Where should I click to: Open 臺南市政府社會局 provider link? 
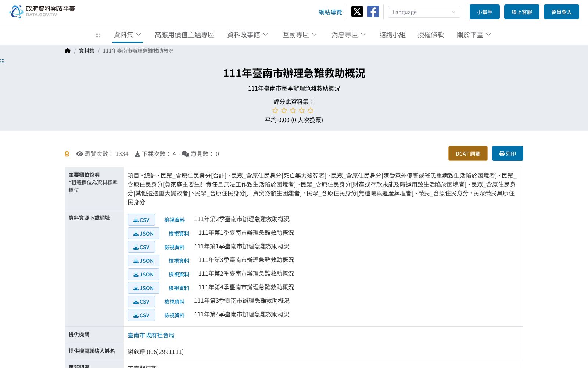151,335
